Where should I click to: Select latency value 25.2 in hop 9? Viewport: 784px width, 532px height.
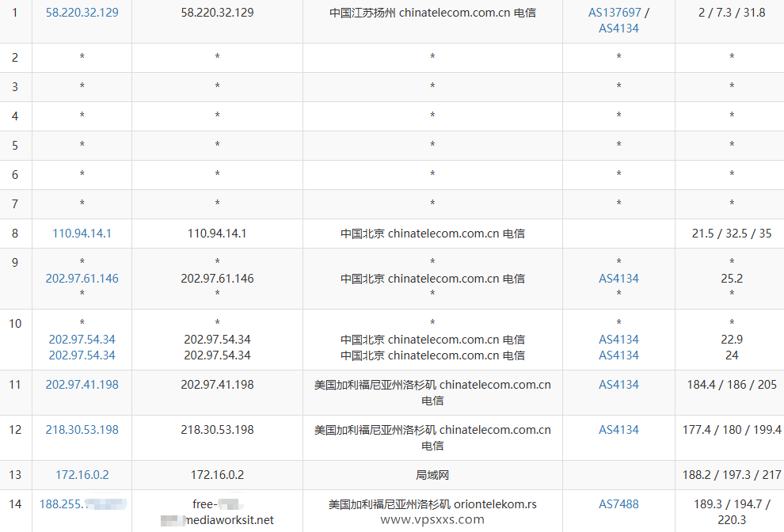pyautogui.click(x=732, y=279)
